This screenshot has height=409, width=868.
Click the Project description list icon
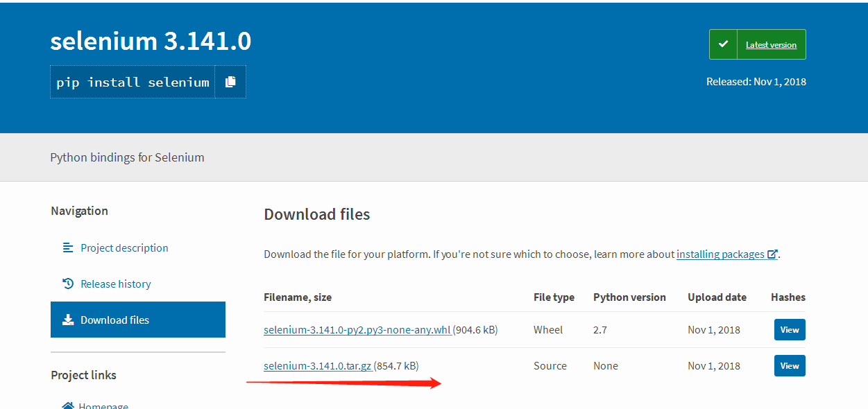(68, 247)
